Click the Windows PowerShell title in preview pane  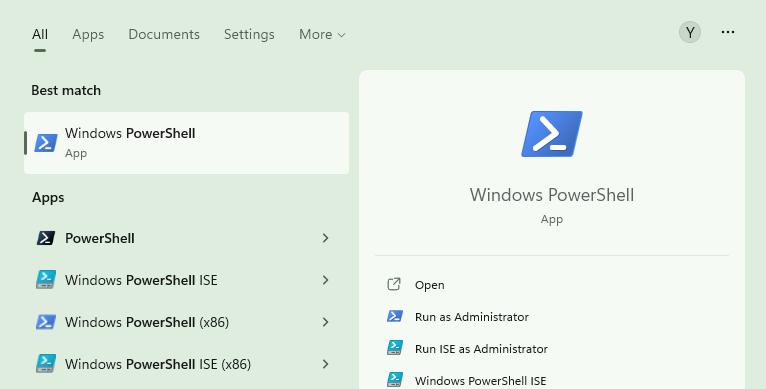pos(552,194)
